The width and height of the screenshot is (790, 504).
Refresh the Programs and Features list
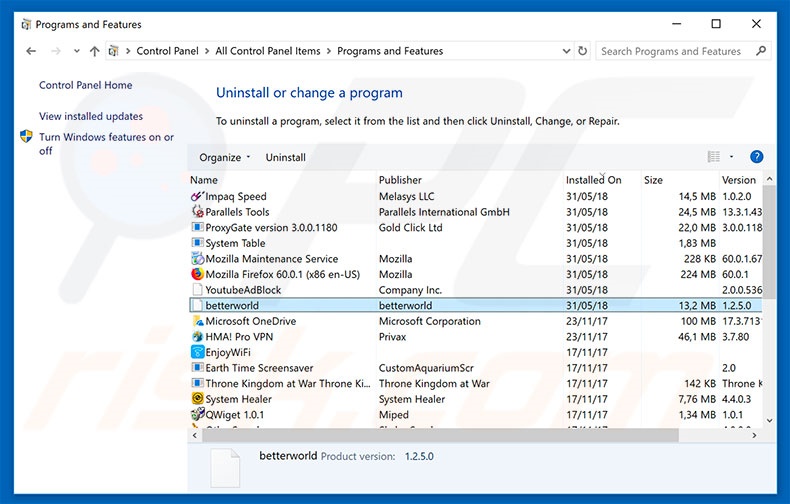click(x=582, y=51)
